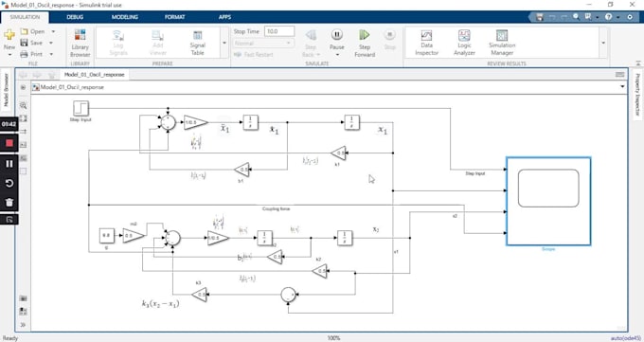
Task: Open the Signal Table
Action: pos(198,43)
